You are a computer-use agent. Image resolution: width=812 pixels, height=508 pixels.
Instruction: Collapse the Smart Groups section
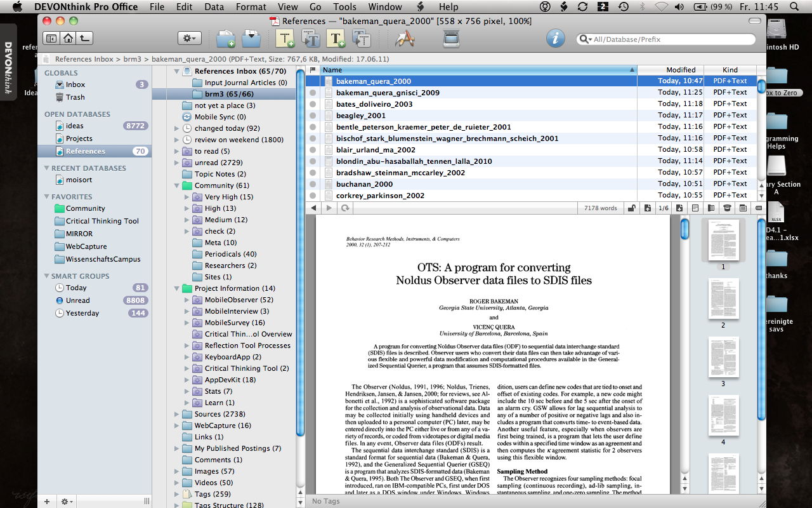pyautogui.click(x=46, y=276)
